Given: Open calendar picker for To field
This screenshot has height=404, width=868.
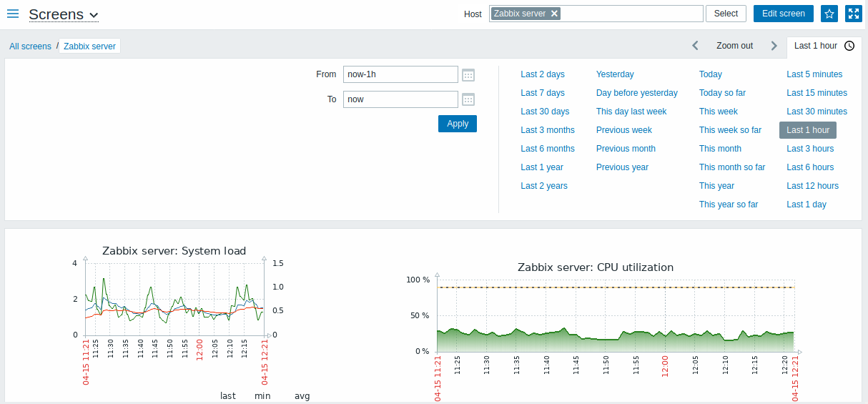Looking at the screenshot, I should pyautogui.click(x=468, y=99).
